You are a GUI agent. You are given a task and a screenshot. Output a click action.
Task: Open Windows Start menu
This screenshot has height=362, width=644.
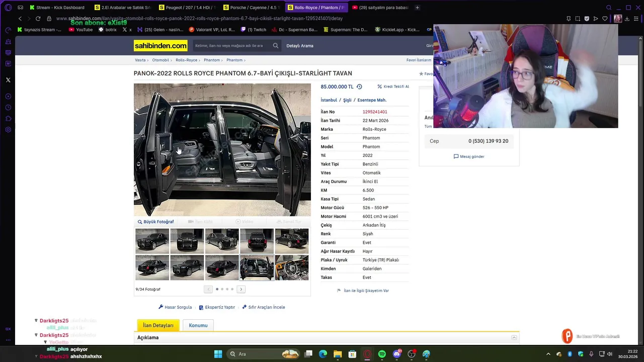click(218, 354)
